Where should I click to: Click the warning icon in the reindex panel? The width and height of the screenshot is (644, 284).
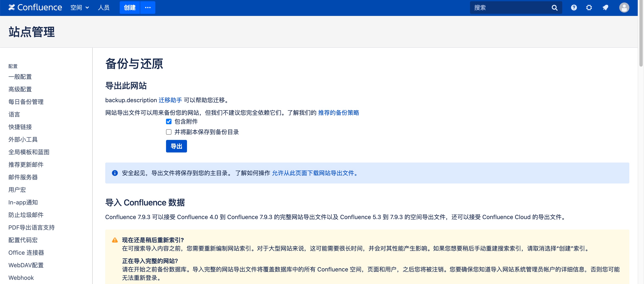[115, 240]
